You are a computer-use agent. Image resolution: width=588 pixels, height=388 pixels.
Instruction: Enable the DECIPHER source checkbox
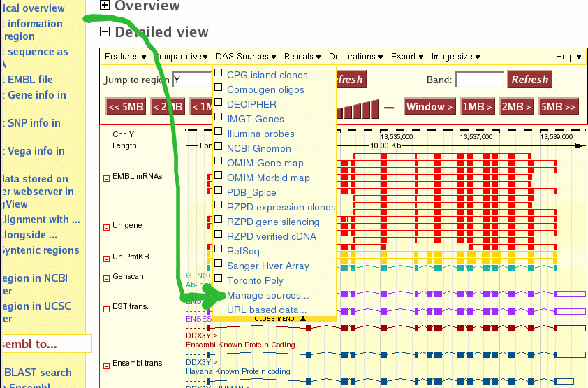coord(219,101)
